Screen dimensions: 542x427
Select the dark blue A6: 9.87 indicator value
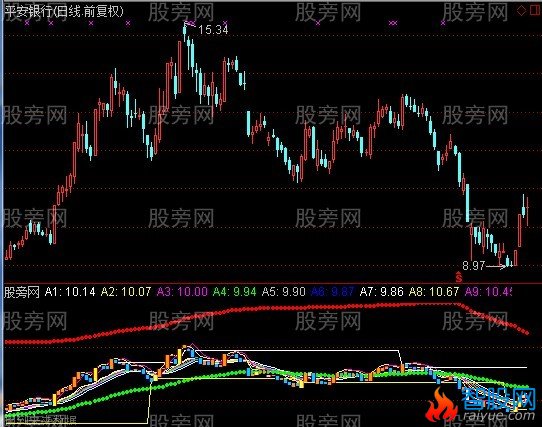tap(333, 292)
